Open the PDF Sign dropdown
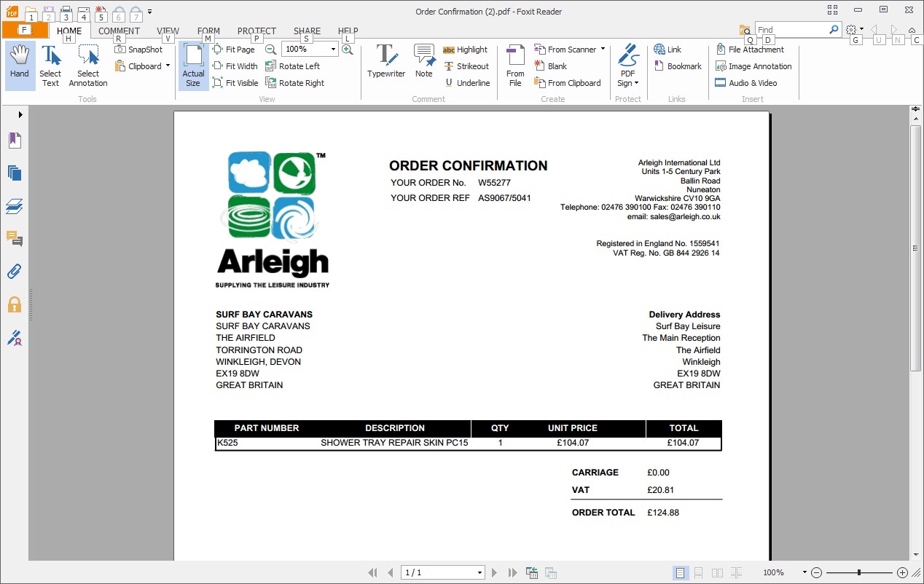Screen dimensions: 924x584 point(627,66)
